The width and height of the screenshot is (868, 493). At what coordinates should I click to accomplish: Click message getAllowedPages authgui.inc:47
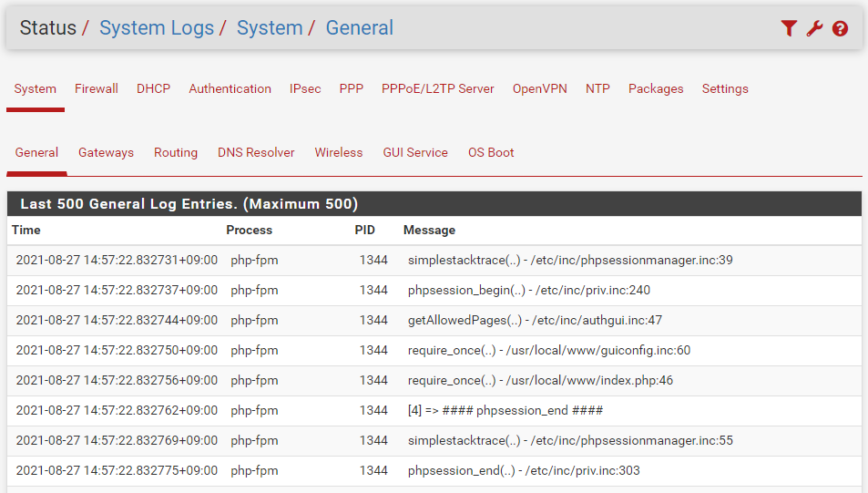(x=535, y=320)
